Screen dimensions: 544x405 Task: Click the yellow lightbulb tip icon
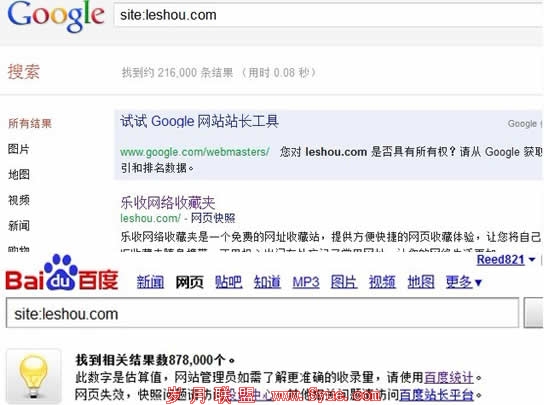tap(33, 376)
